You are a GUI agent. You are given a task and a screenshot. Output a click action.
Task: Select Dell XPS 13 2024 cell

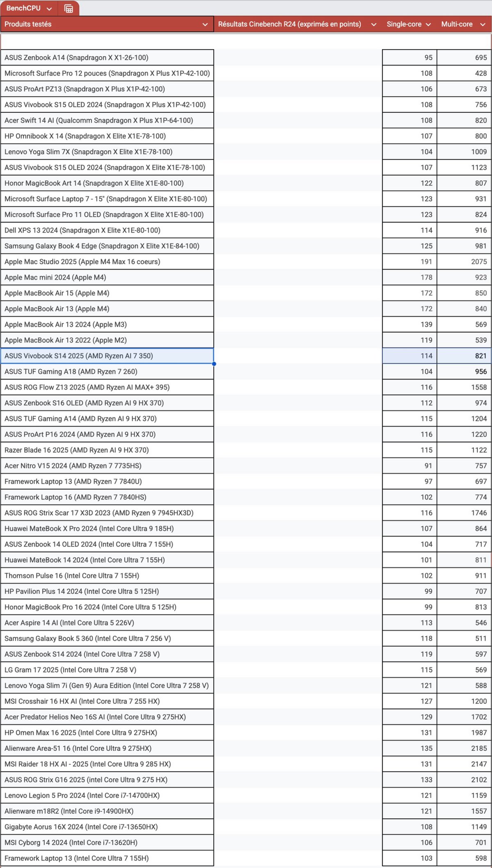107,230
